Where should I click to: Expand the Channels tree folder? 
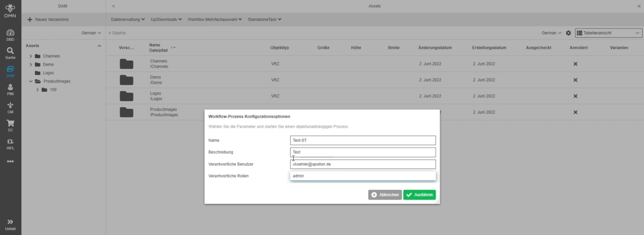(x=31, y=56)
